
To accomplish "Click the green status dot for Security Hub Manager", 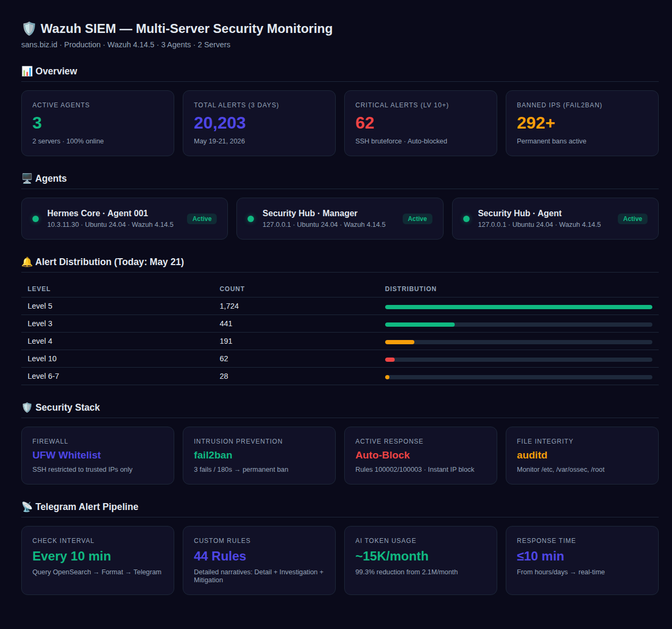I will [x=251, y=219].
